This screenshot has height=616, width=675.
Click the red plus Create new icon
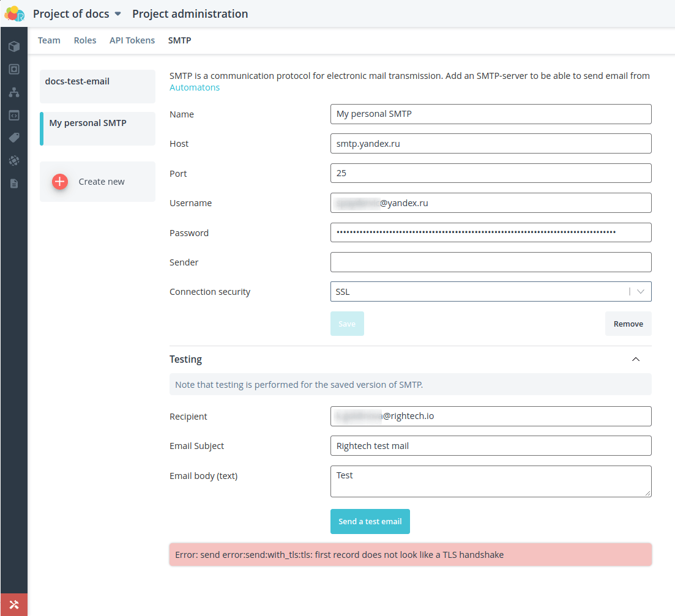[x=60, y=182]
